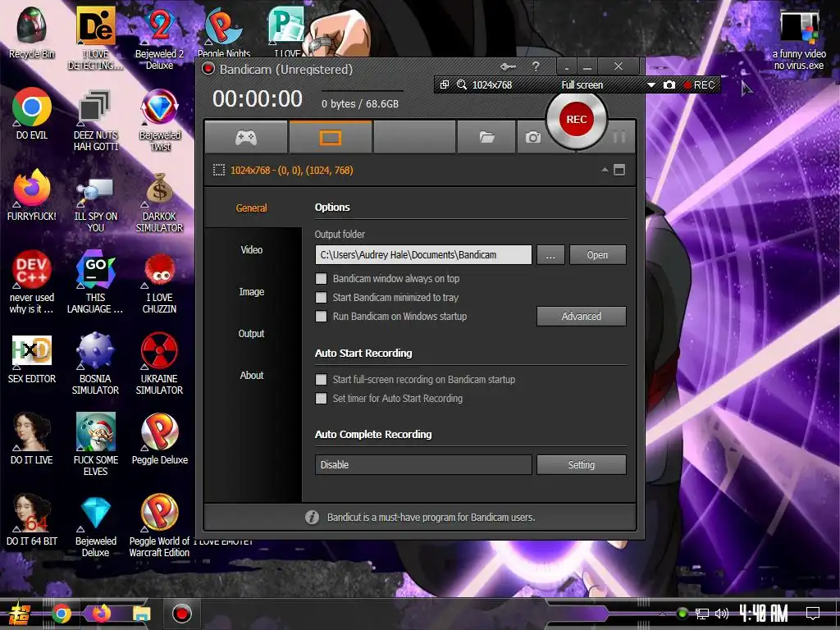
Task: Select the DO IT LIVE desktop icon
Action: point(32,438)
